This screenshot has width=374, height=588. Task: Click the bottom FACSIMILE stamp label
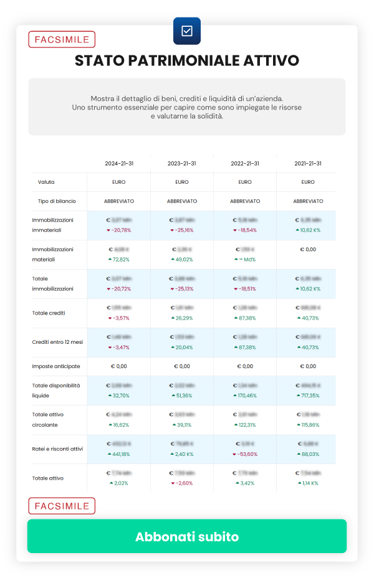coord(62,506)
